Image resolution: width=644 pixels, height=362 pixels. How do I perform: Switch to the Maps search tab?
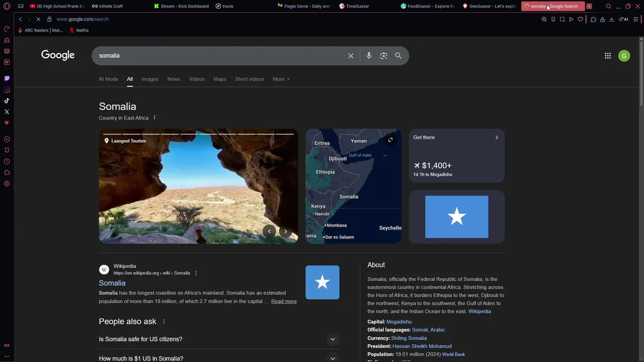(x=220, y=79)
